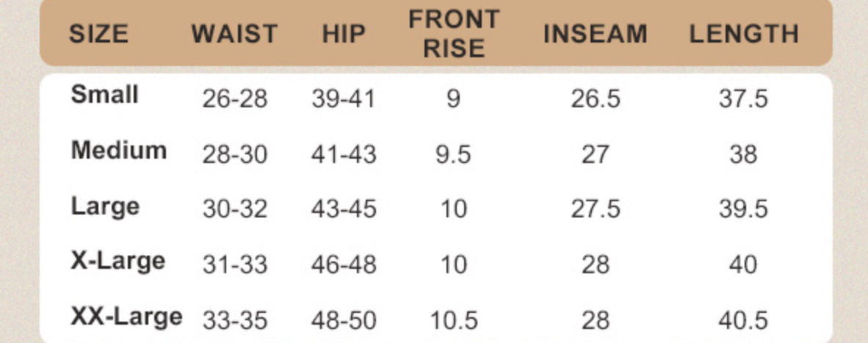
Task: Click the SIZE column header
Action: [x=98, y=35]
